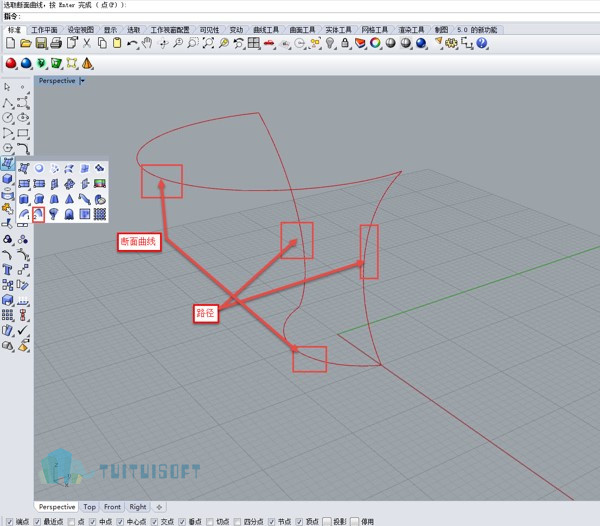Screen dimensions: 600x526
Task: Switch to the 曲线工具 toolbar tab
Action: 266,29
